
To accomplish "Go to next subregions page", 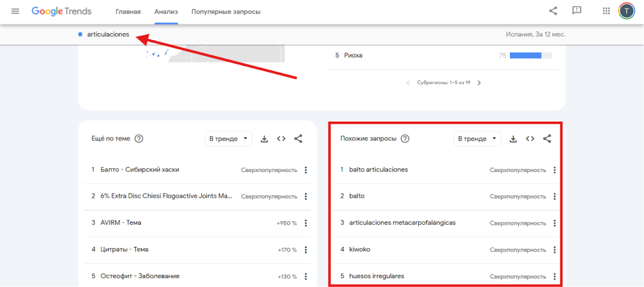I will [479, 83].
